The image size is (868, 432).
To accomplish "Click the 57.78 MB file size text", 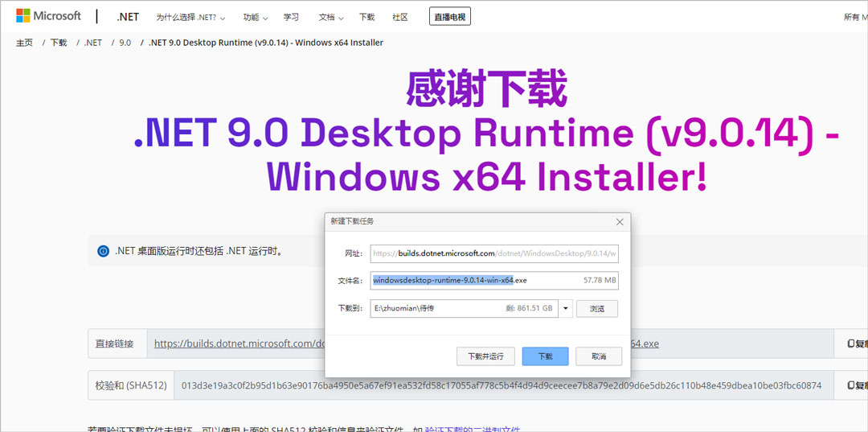I will [x=600, y=280].
